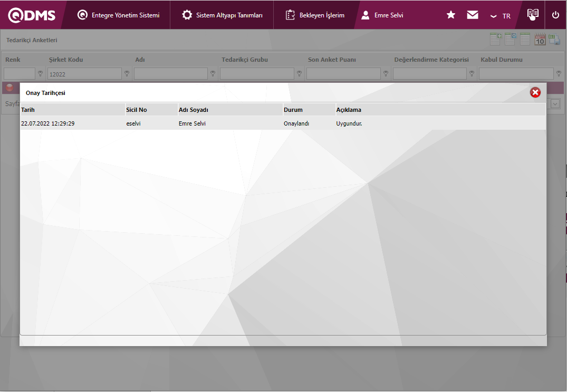Open filter options for Şirket Kodu column

tap(127, 74)
